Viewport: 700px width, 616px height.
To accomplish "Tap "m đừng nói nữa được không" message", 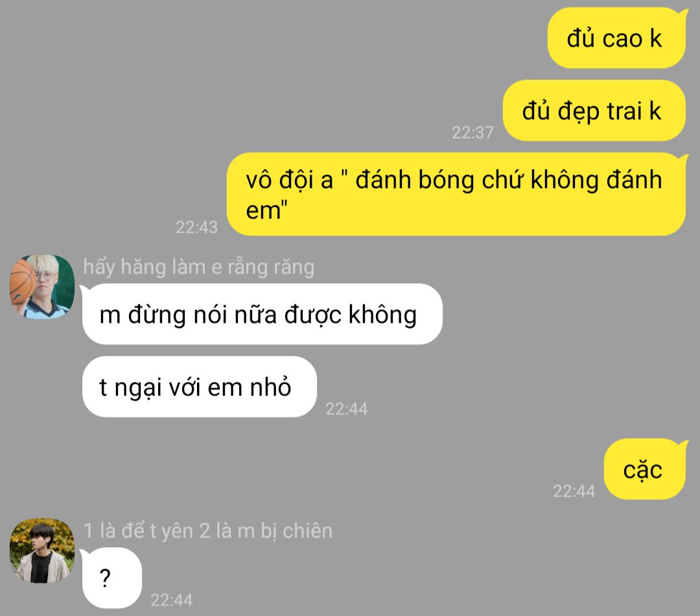I will tap(262, 314).
